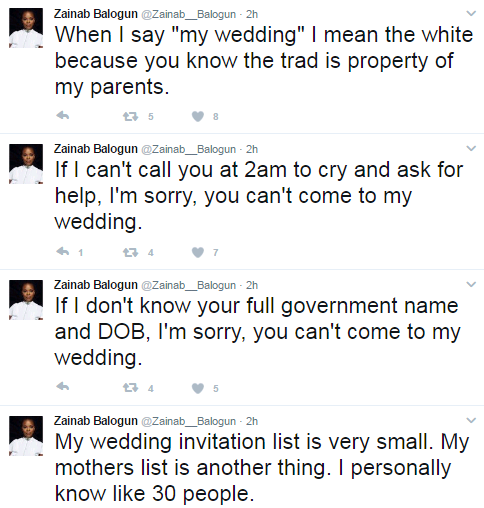
Task: Retweet the government name and DOB tweet
Action: click(130, 388)
